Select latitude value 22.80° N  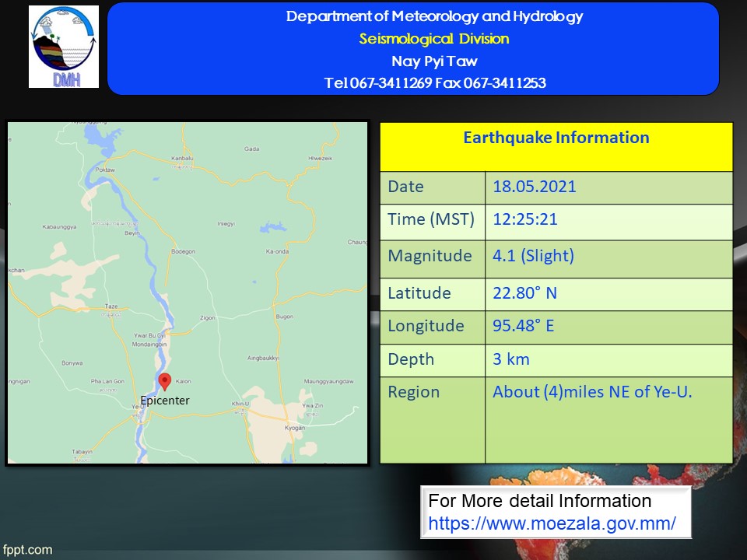524,293
